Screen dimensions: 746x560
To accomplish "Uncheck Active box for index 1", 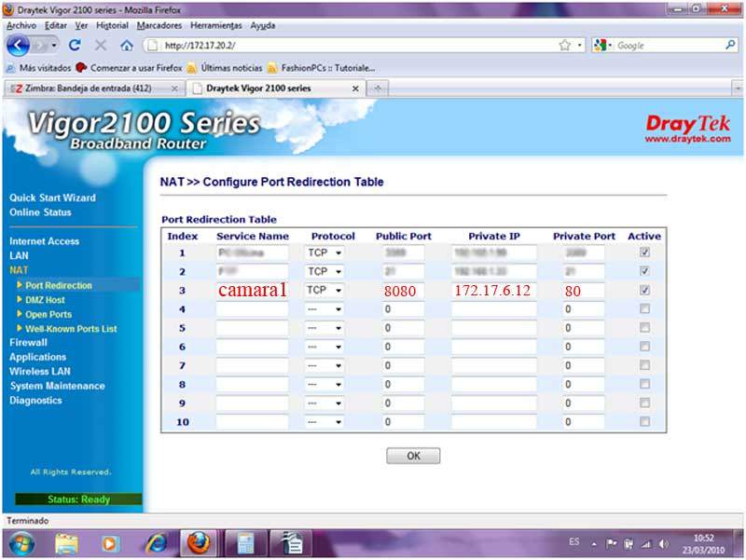I will click(x=644, y=253).
